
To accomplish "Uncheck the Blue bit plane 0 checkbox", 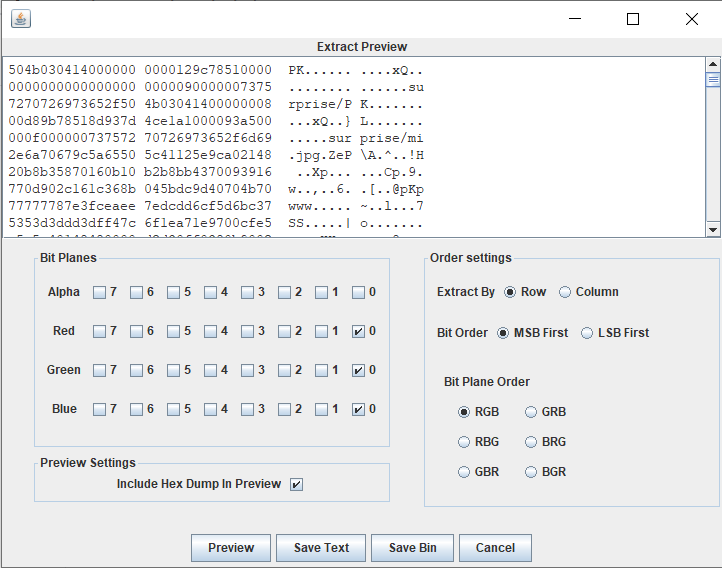I will (358, 410).
